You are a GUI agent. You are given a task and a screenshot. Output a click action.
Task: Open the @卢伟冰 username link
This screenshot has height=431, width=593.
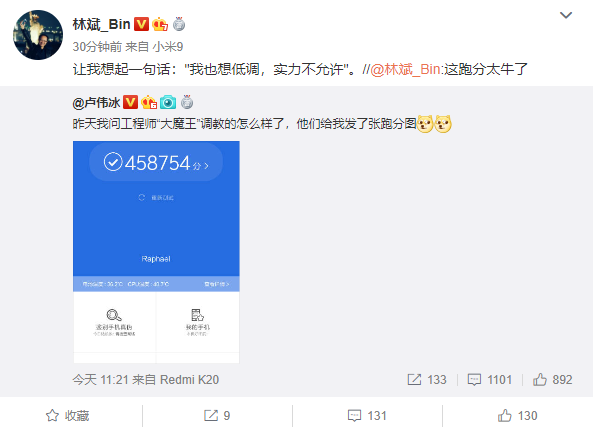96,102
